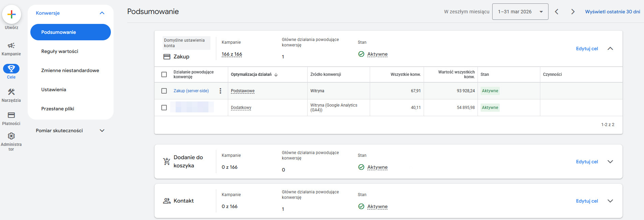Viewport: 644px width, 220px height.
Task: Open the three-dot menu for Zakup (server-side)
Action: coord(220,91)
